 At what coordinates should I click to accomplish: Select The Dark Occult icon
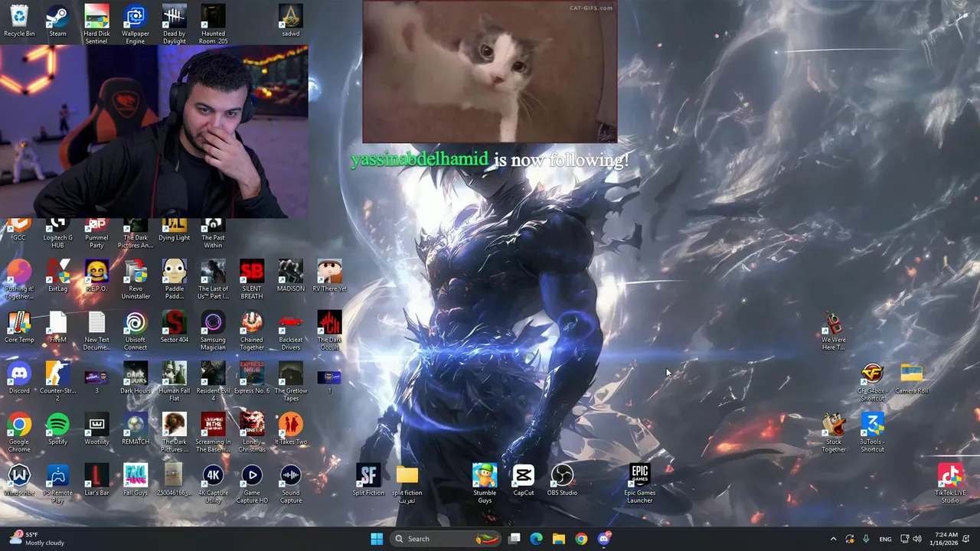(329, 331)
